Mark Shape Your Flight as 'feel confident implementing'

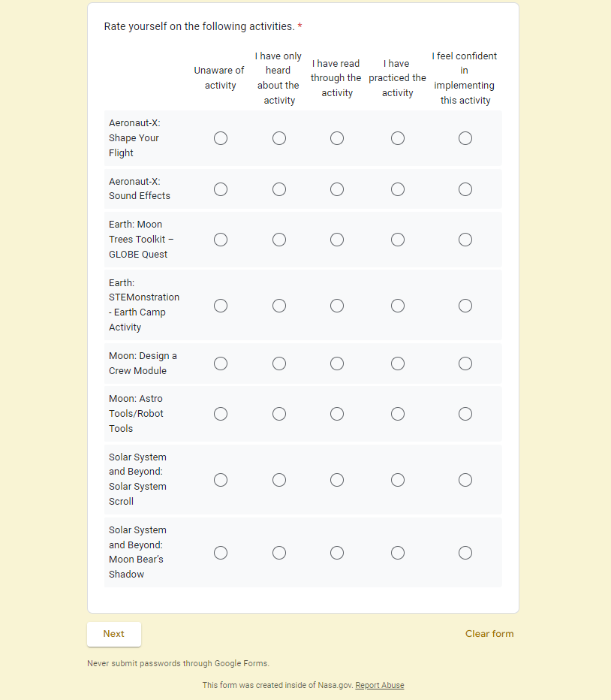click(465, 138)
